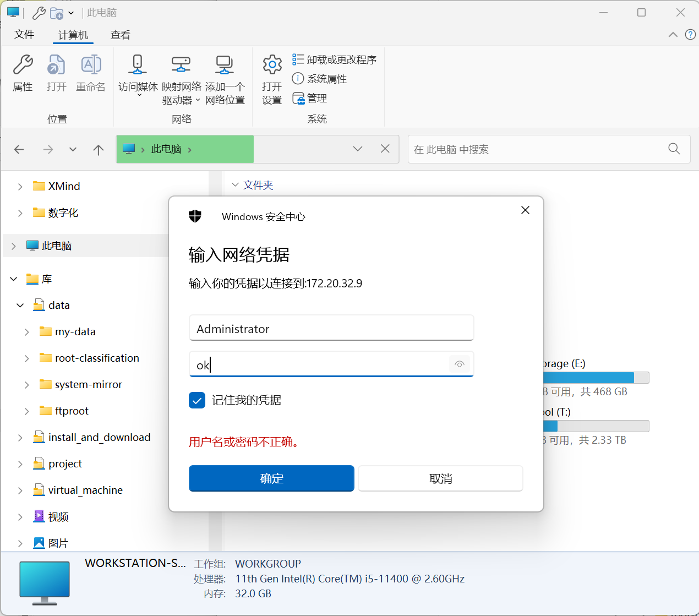Collapse the 库 library tree node
699x616 pixels.
pos(14,279)
